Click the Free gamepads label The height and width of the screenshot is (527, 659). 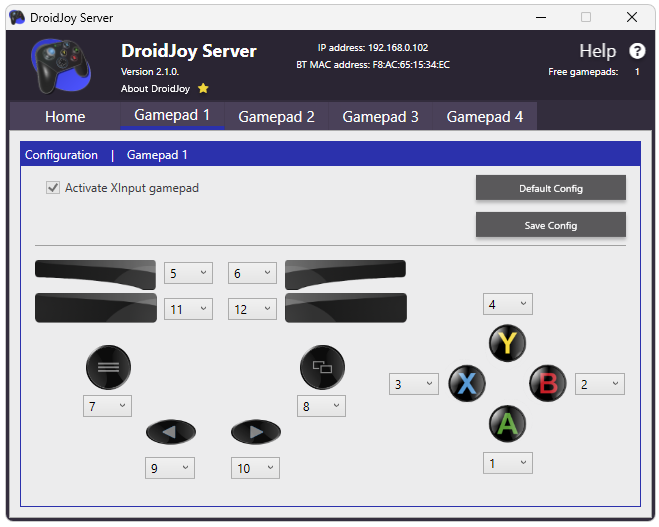[583, 72]
